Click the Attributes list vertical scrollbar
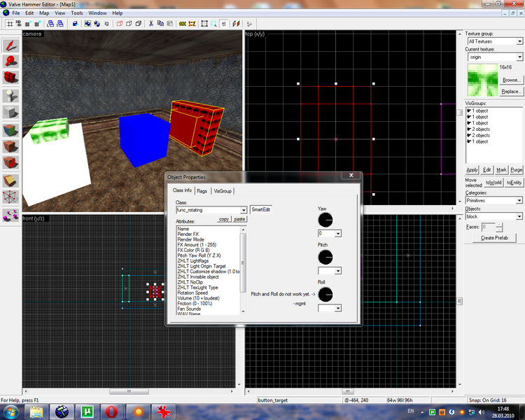Viewport: 525px width, 420px height. click(x=243, y=270)
